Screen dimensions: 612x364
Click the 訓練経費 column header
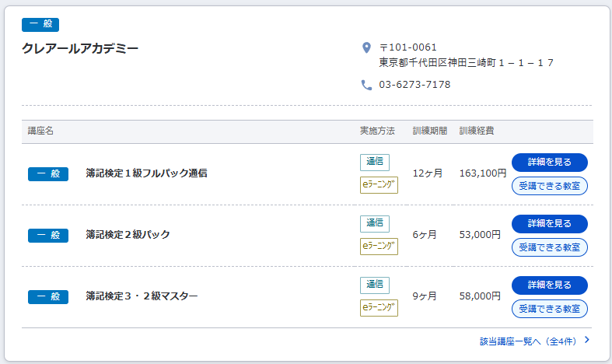pyautogui.click(x=477, y=131)
